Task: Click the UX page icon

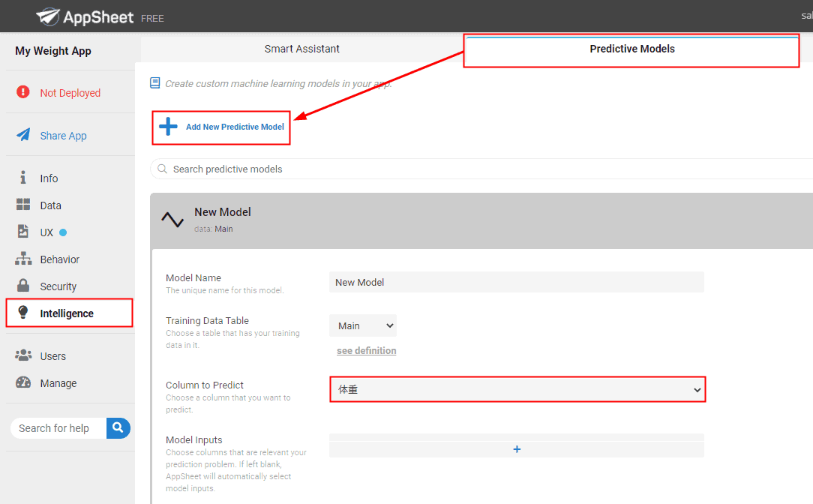Action: 22,231
